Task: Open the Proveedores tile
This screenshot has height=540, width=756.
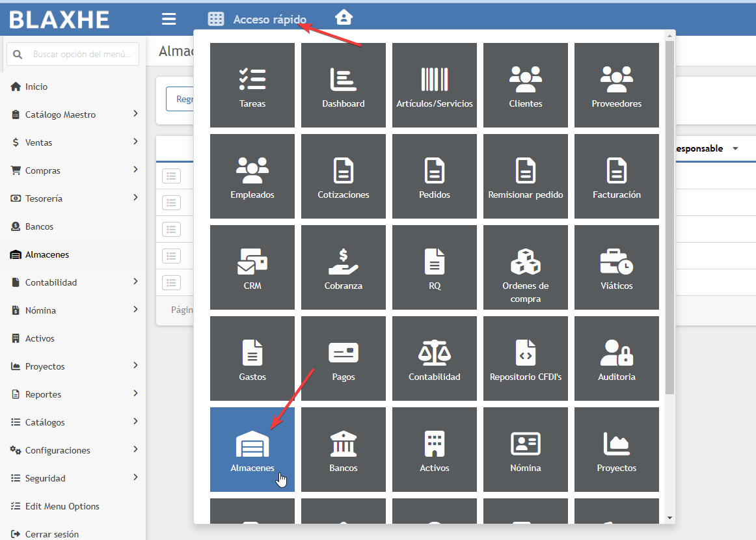Action: pyautogui.click(x=617, y=85)
